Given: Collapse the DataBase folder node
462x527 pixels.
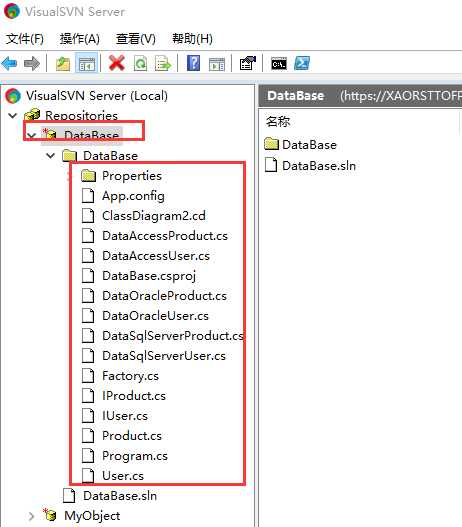Looking at the screenshot, I should (x=50, y=156).
